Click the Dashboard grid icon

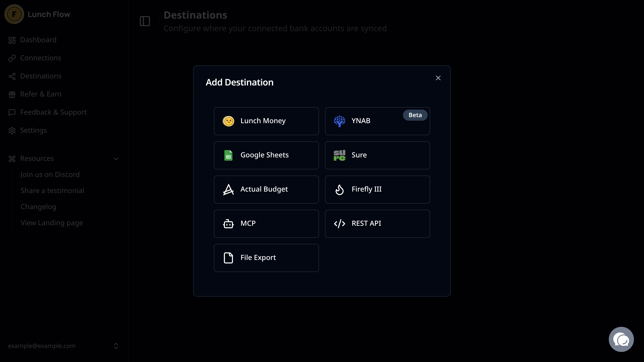pos(12,40)
